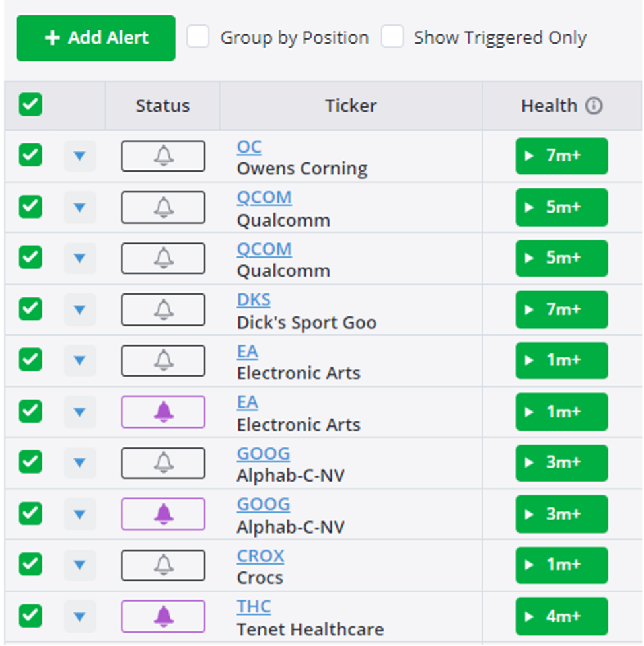Enable Group by Position checkbox
Image resolution: width=644 pixels, height=646 pixels.
point(197,37)
